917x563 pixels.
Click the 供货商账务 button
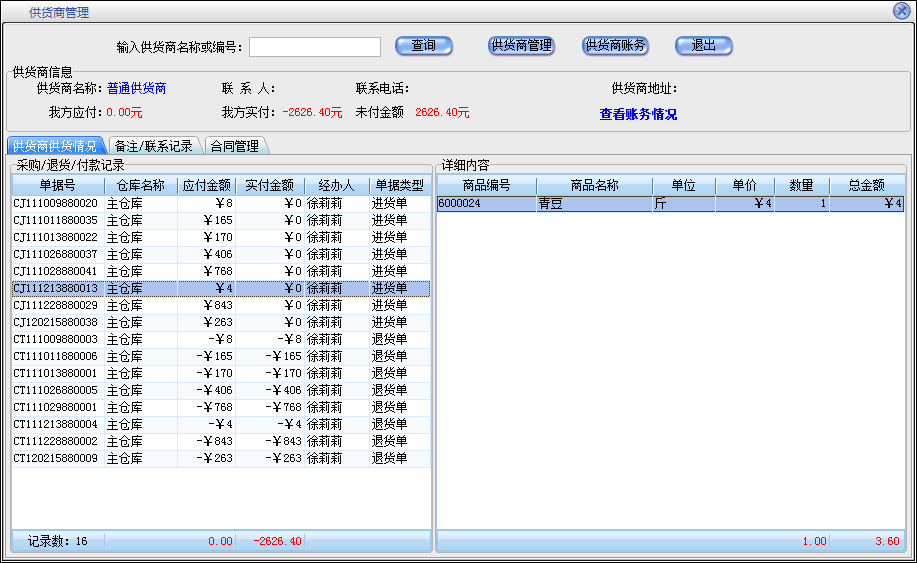(x=615, y=46)
